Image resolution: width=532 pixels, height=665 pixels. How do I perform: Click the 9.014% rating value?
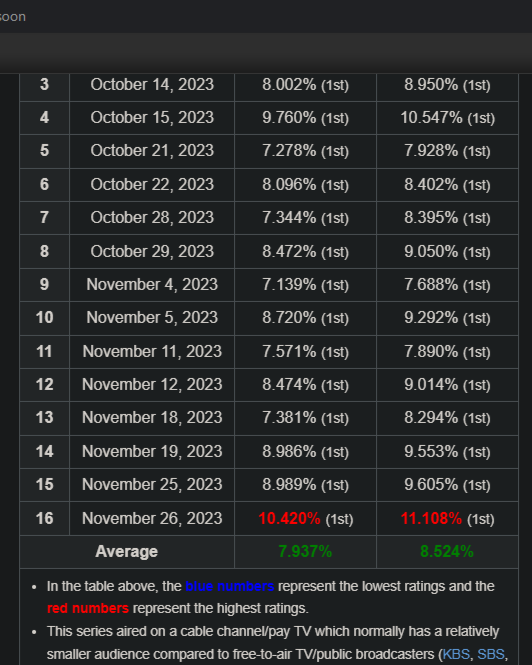[431, 385]
